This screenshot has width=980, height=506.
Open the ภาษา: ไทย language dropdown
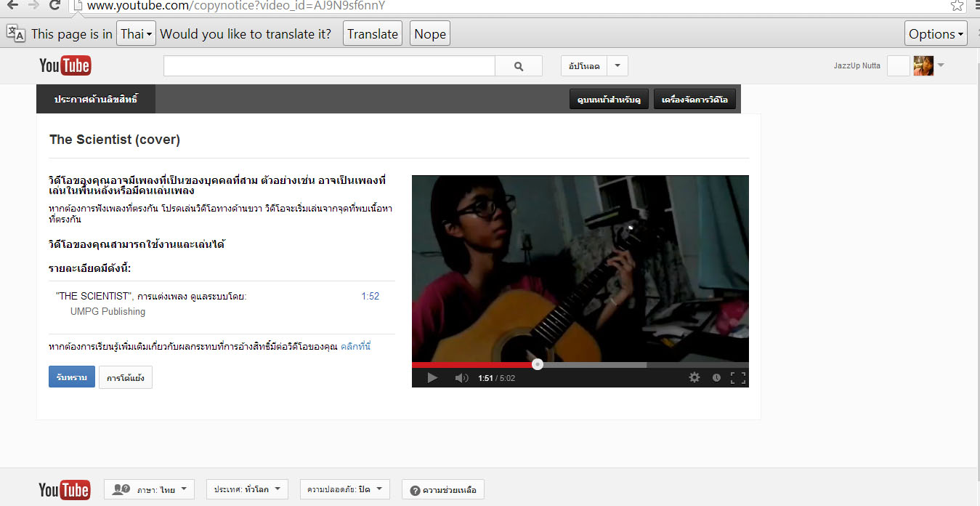pos(149,489)
